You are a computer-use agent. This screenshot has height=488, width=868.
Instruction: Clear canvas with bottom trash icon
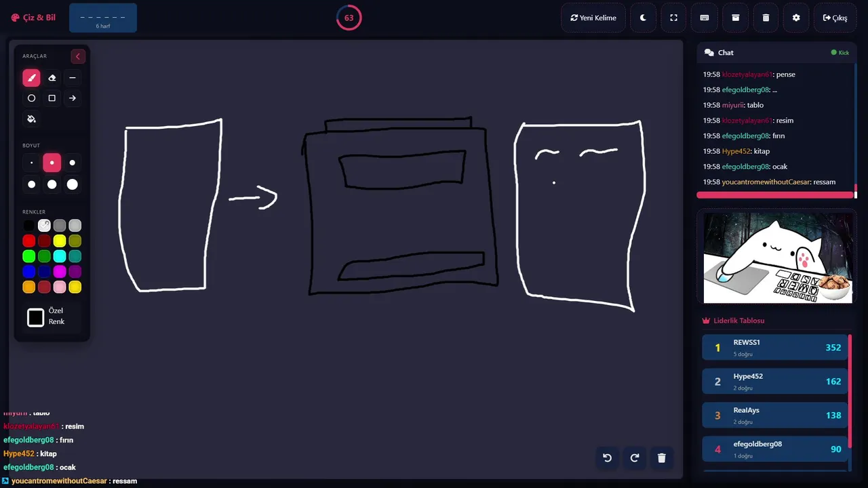pyautogui.click(x=662, y=457)
